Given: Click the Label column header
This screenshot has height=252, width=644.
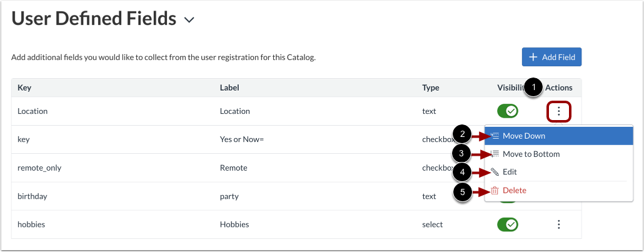Looking at the screenshot, I should point(229,88).
